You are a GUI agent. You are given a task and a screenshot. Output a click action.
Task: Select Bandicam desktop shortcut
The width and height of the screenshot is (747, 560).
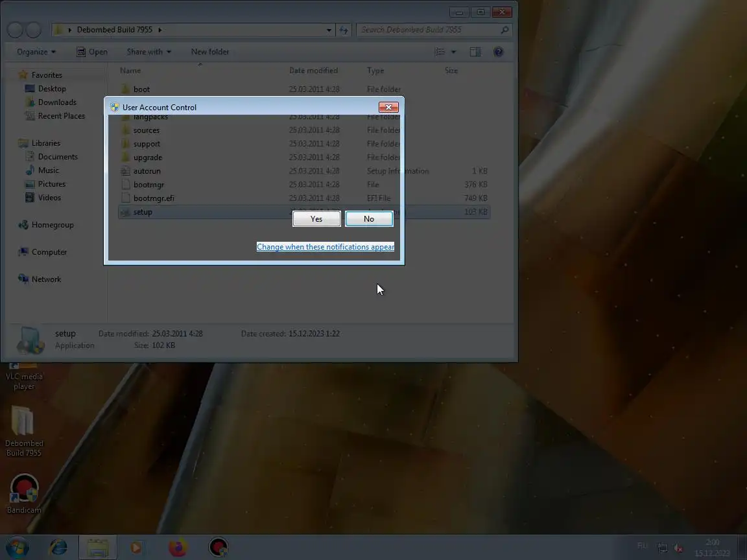(24, 494)
